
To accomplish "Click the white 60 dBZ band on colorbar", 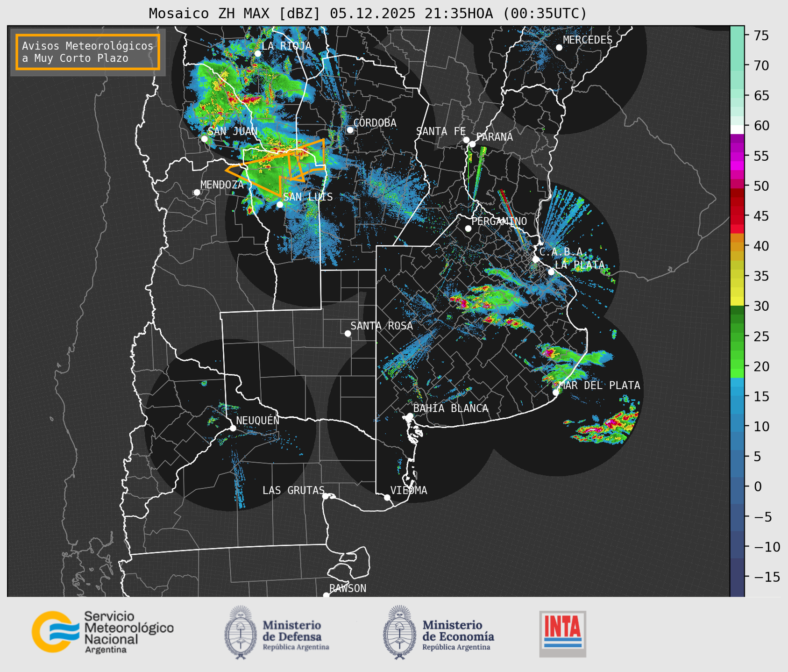I will 737,129.
